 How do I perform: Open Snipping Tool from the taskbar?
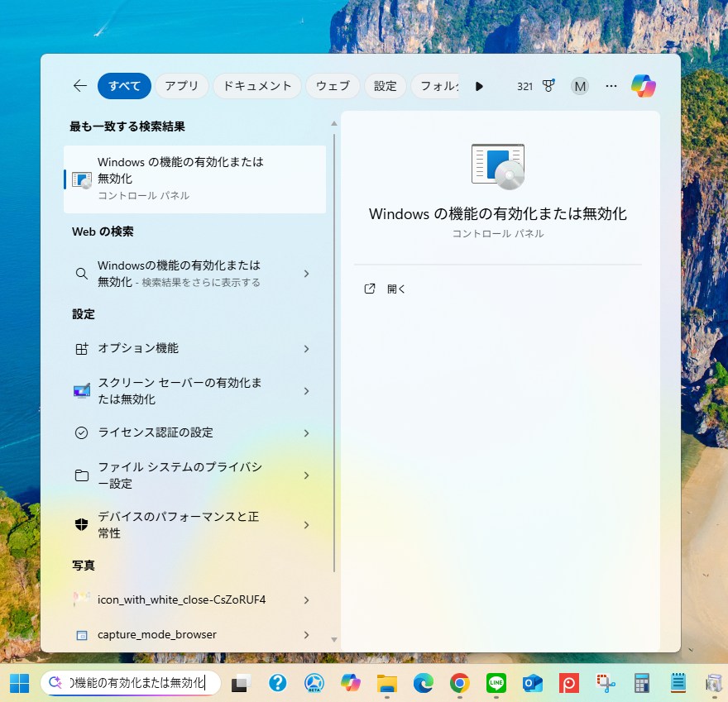tap(606, 683)
